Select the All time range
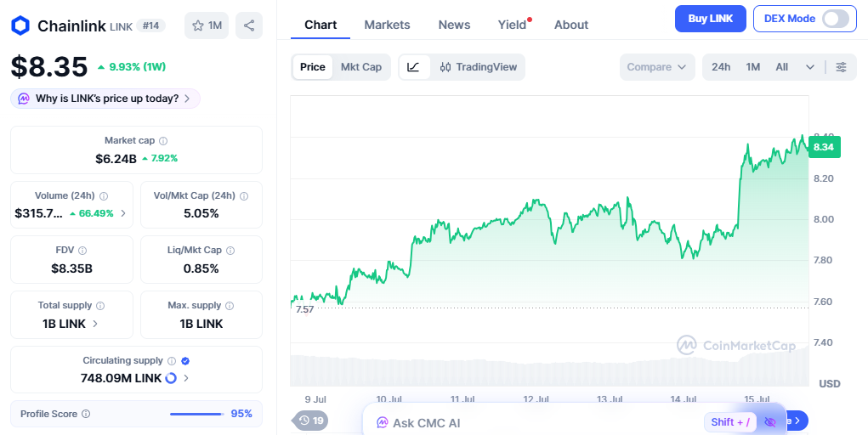 pos(781,67)
